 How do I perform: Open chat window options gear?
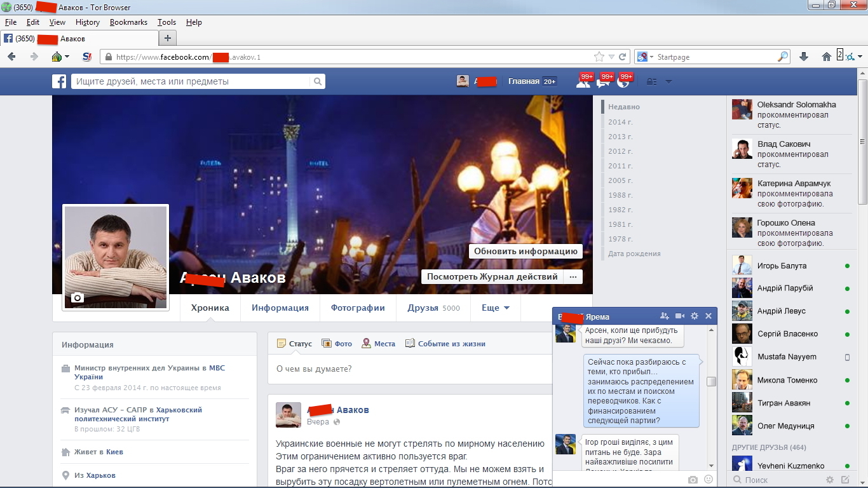(x=695, y=316)
